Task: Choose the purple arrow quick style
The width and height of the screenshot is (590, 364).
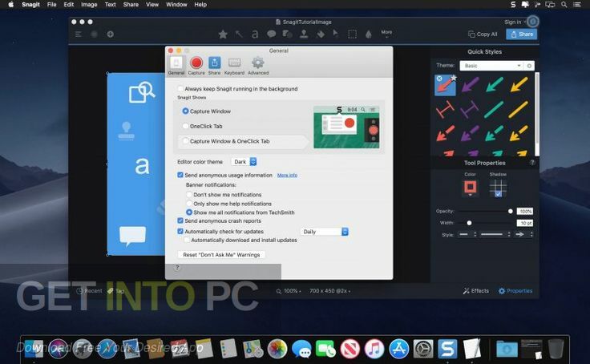Action: (x=471, y=84)
